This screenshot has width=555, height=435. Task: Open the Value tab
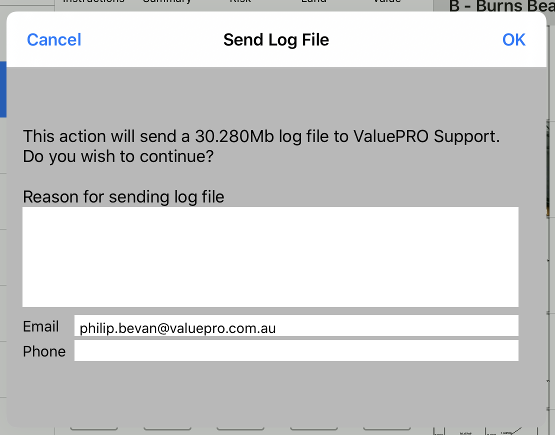pos(387,2)
